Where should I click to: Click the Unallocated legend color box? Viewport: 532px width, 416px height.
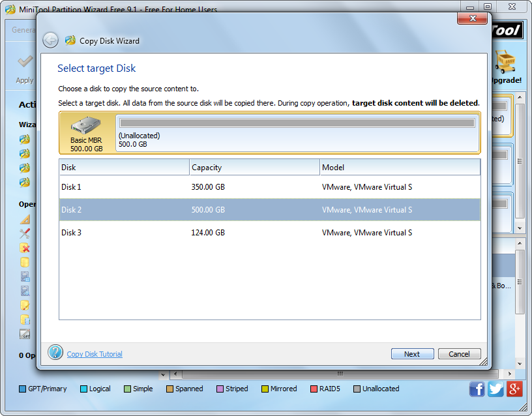(357, 389)
